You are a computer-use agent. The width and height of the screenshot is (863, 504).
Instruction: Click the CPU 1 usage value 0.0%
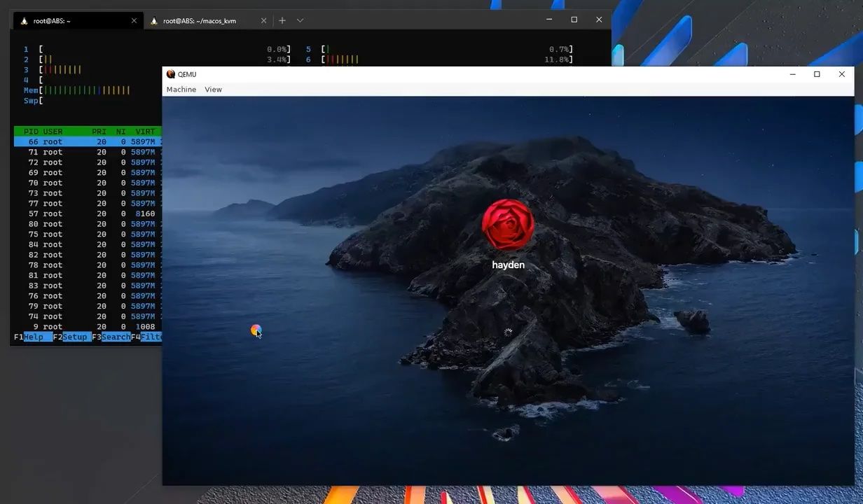[x=277, y=49]
